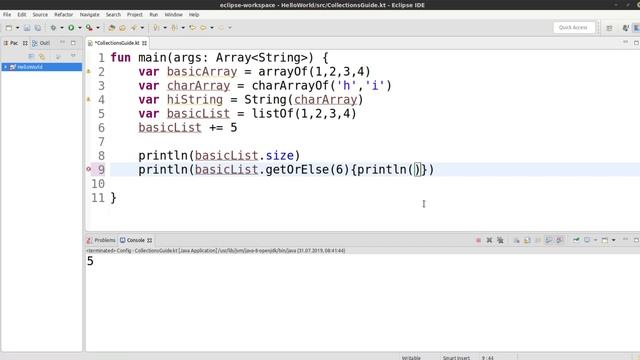Save the current file via toolbar

coord(27,28)
